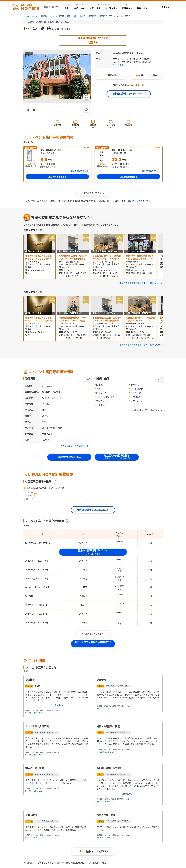Click この建物のすべての写真を見る link
The image size is (186, 868).
click(75, 446)
